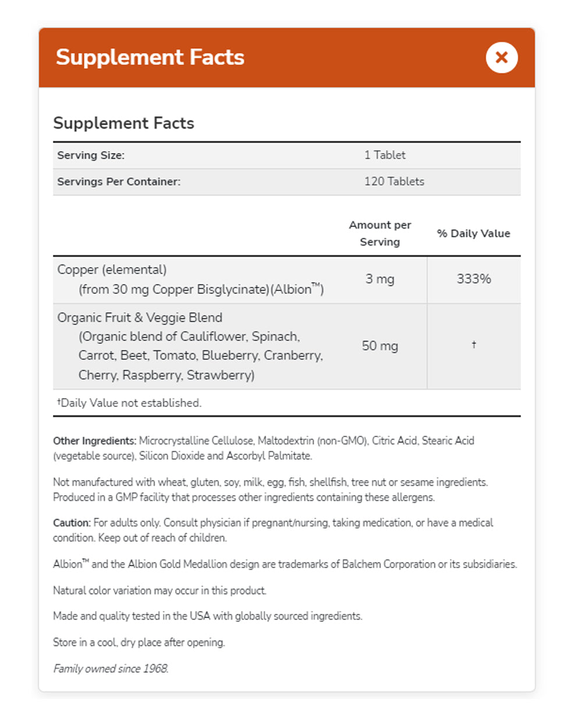Screen dimensions: 582x728
Task: Click the Daily Value not established footnote
Action: coord(129,403)
